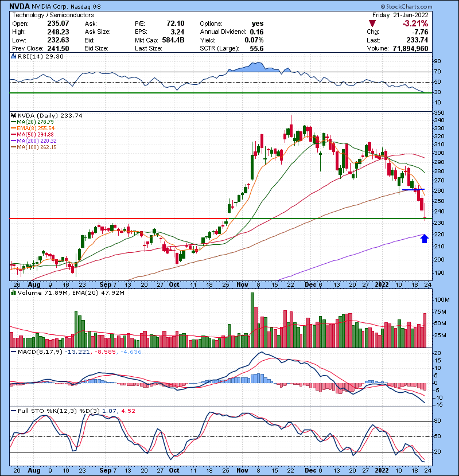The width and height of the screenshot is (459, 476).
Task: Click the 80 label on the stochastic axis
Action: coord(438,421)
